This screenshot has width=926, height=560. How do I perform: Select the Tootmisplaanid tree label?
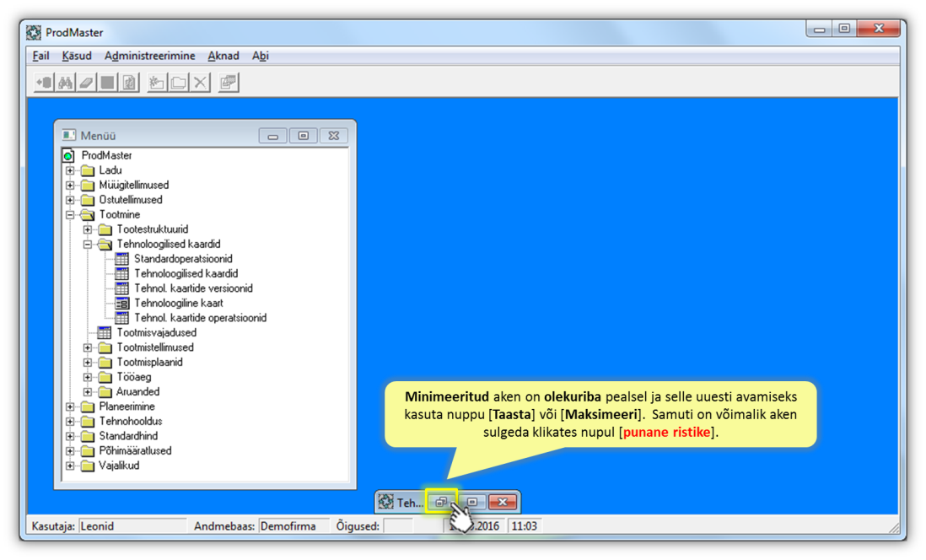(149, 362)
